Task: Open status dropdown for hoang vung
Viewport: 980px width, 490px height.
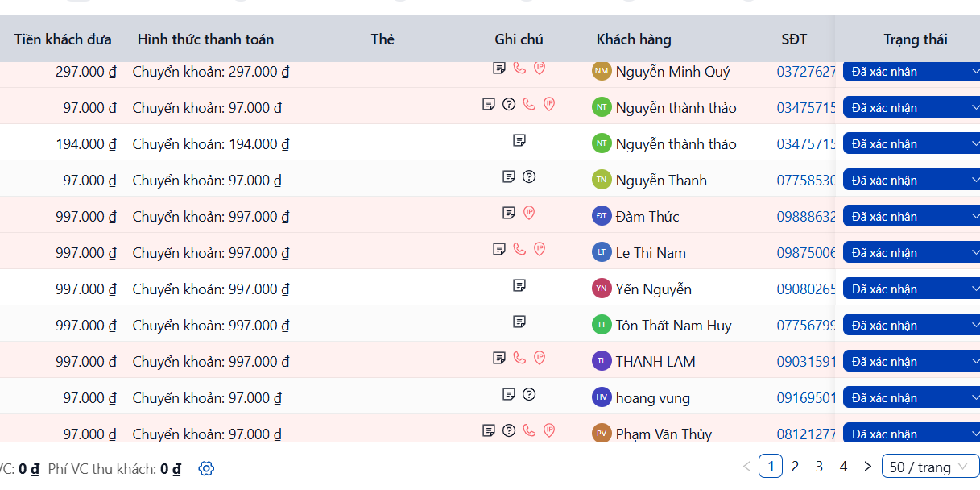Action: coord(912,398)
